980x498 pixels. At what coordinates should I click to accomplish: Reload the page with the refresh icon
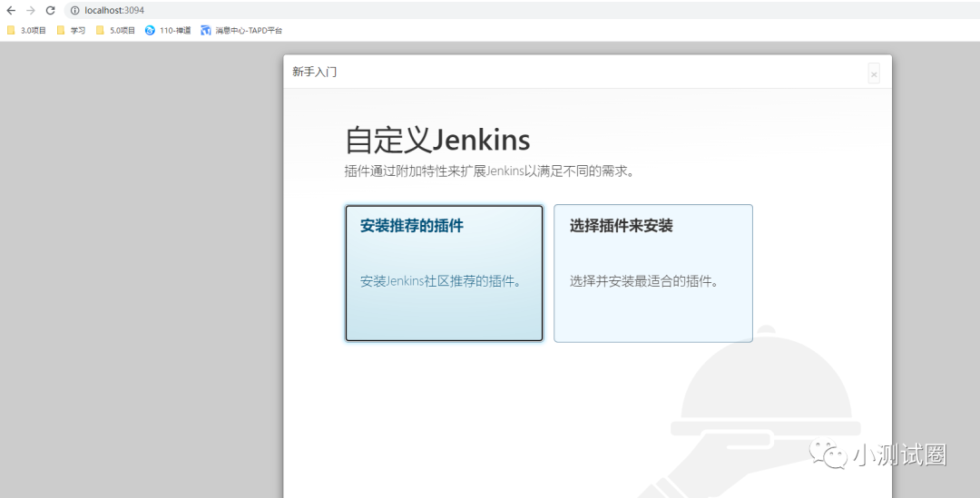coord(51,10)
